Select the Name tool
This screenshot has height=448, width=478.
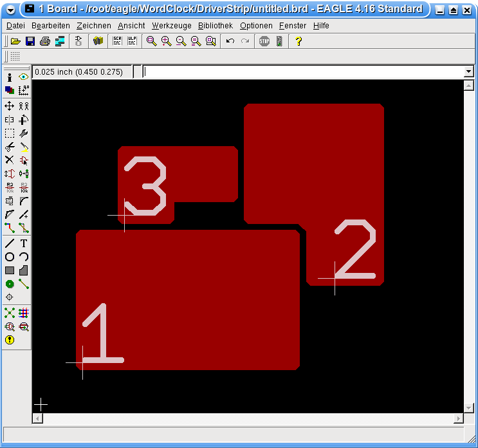(x=10, y=187)
